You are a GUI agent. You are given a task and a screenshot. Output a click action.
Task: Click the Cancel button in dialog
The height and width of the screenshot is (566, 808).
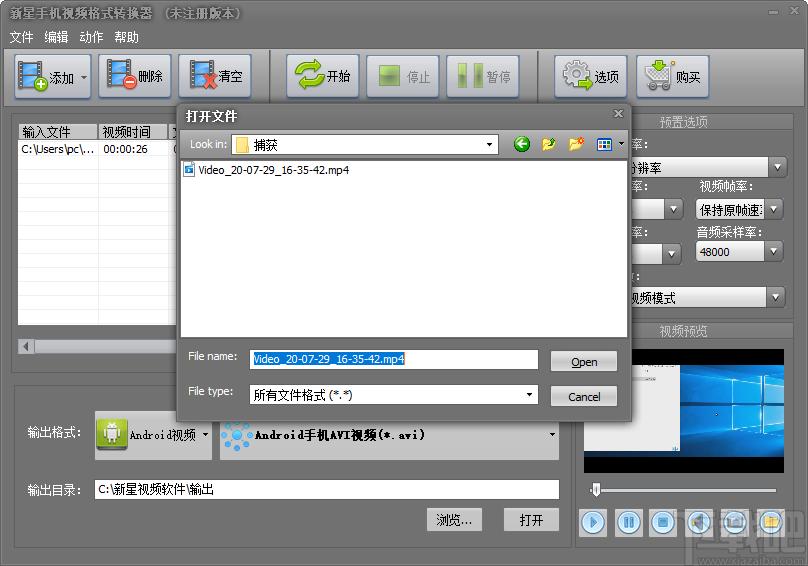click(584, 396)
